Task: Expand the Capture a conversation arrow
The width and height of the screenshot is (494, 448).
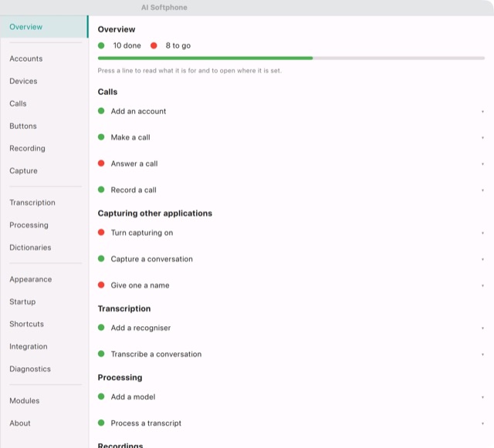Action: pos(482,259)
